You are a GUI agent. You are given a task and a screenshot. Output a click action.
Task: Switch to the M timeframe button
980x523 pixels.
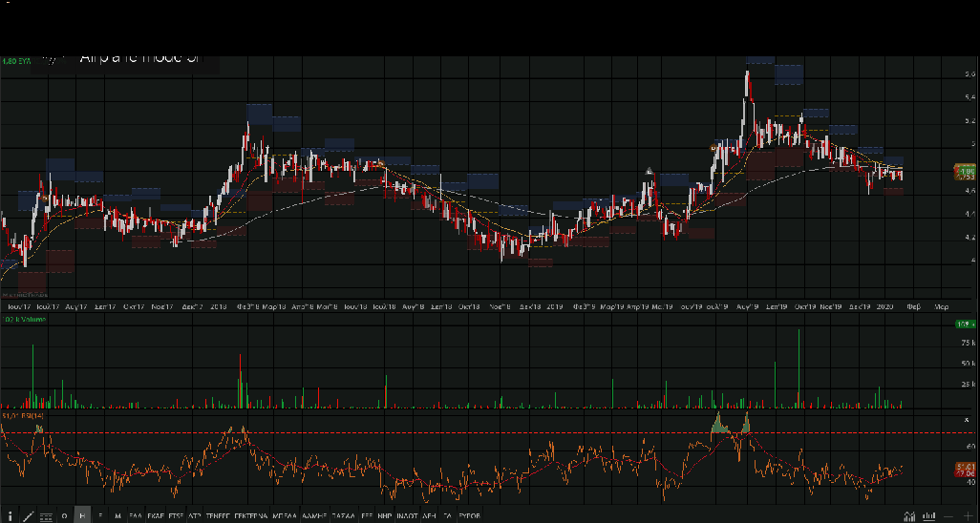[117, 515]
